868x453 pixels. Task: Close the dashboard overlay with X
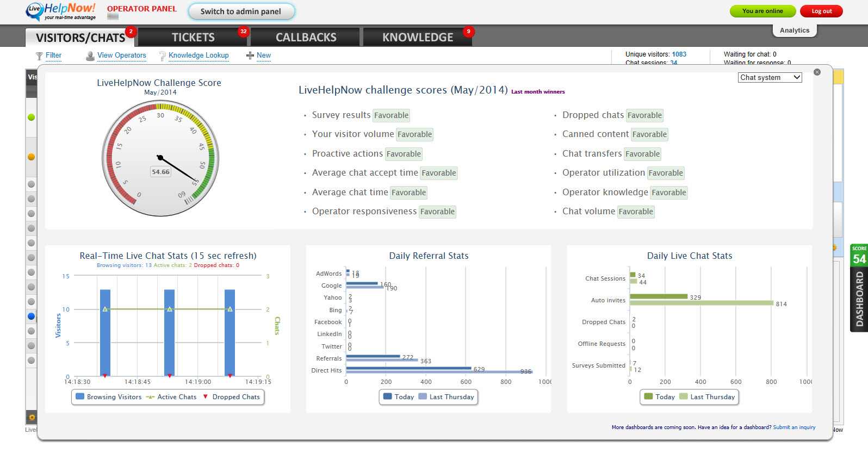click(x=817, y=72)
